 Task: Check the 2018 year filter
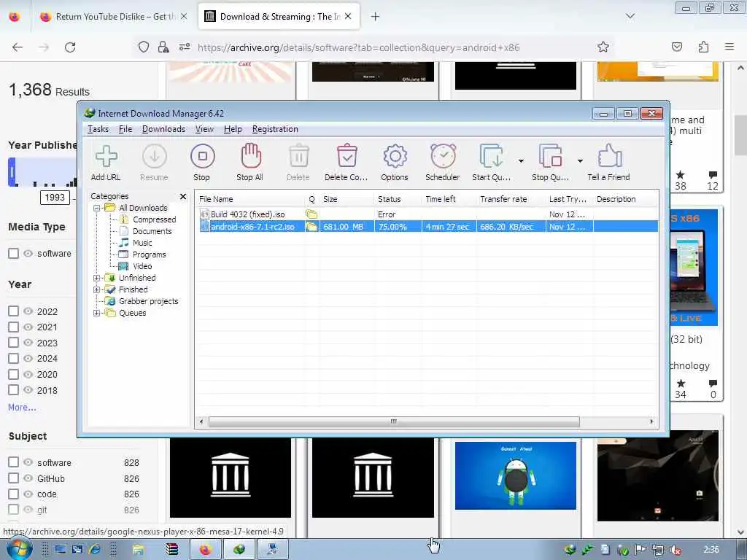click(13, 390)
